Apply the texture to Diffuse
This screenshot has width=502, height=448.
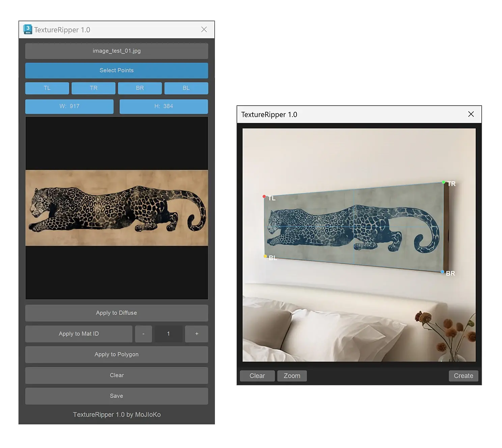(x=116, y=313)
